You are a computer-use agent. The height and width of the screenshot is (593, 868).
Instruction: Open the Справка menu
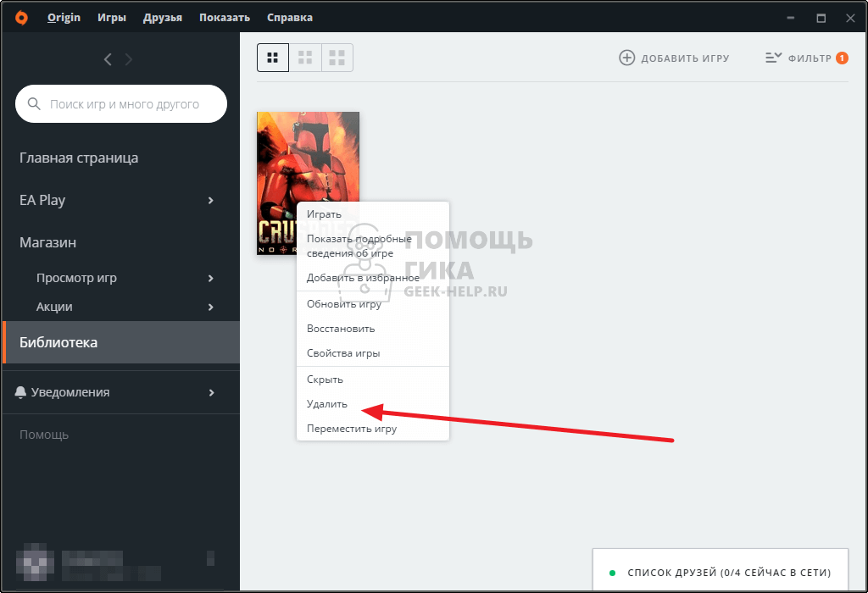click(x=290, y=18)
